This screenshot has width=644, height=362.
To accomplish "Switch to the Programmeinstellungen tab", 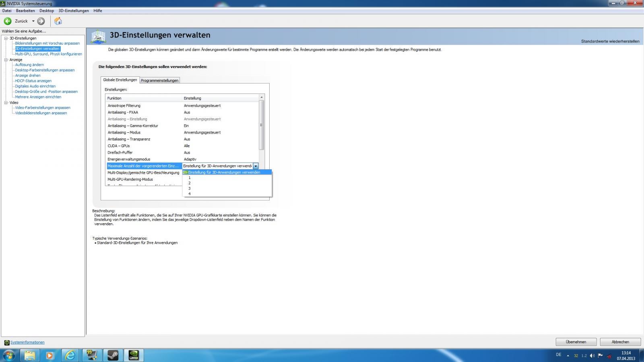I will (159, 80).
